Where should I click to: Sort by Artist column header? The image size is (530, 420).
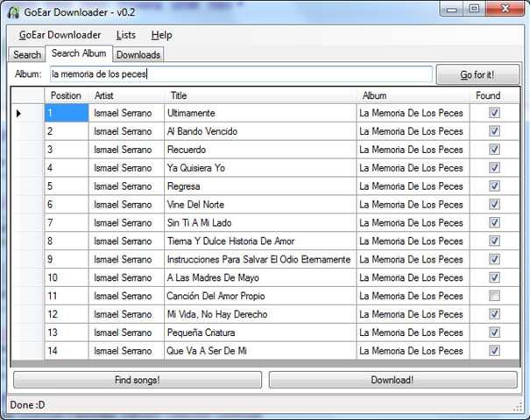coord(126,95)
